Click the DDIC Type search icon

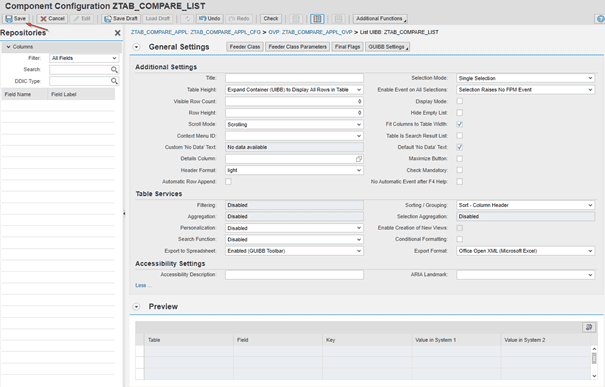pyautogui.click(x=114, y=81)
